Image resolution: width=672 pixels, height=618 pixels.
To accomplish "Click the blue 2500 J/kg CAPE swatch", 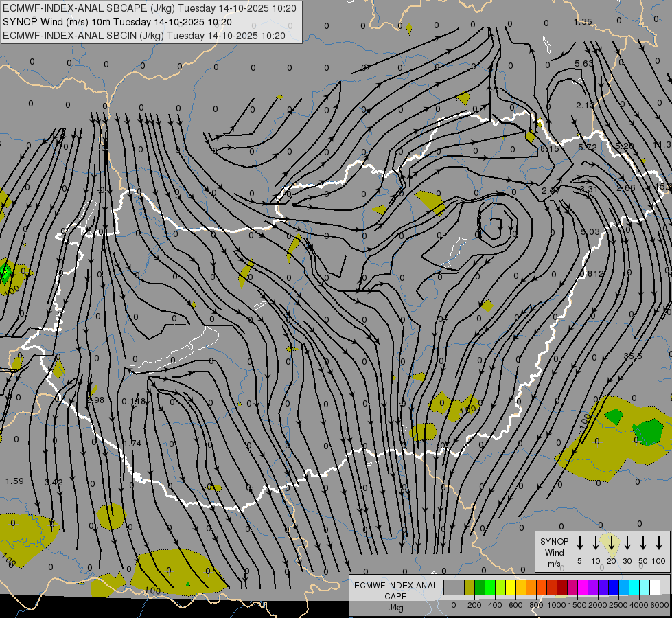I will coord(614,587).
